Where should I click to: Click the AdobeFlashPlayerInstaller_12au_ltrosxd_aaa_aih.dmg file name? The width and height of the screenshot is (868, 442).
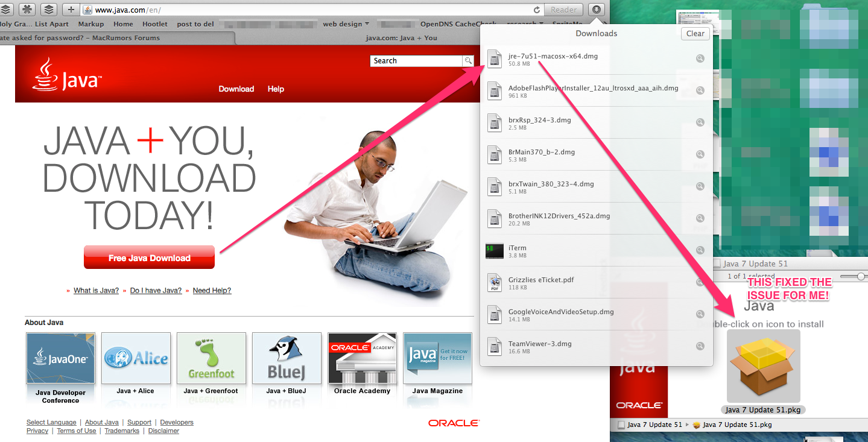pyautogui.click(x=594, y=88)
